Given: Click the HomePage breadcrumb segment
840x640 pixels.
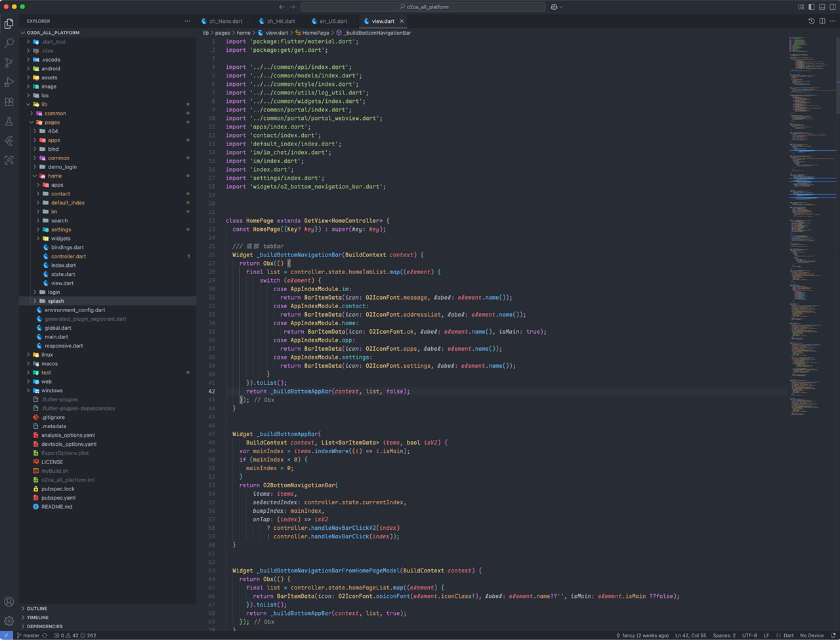Looking at the screenshot, I should coord(312,33).
